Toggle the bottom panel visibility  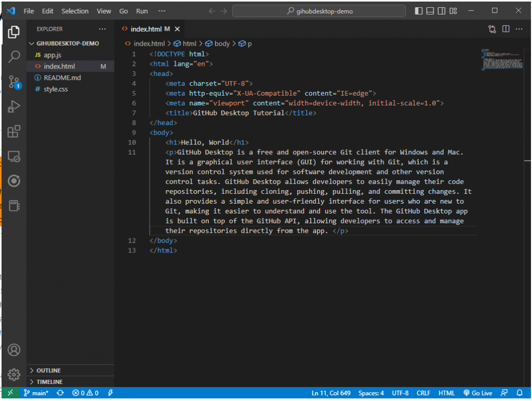tap(430, 11)
